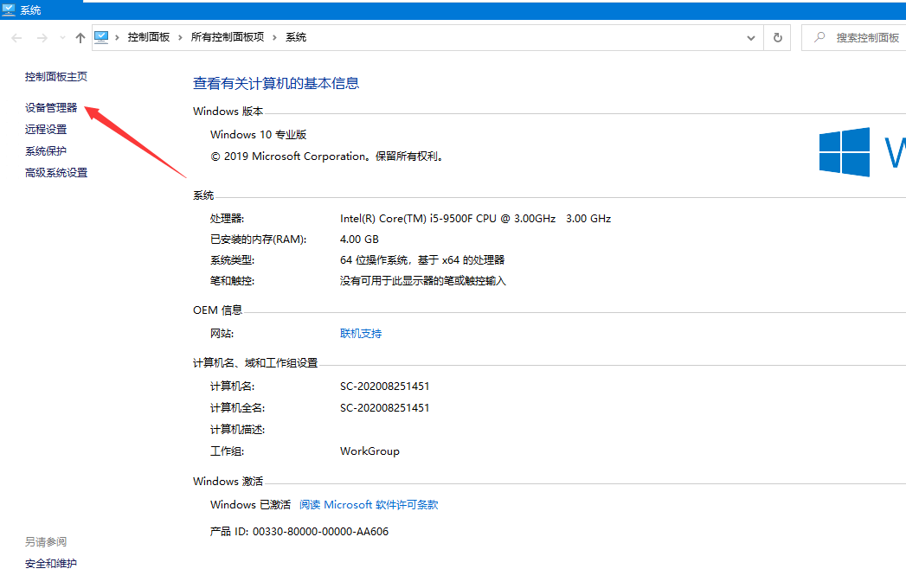Open 设备管理器 from the left sidebar
The height and width of the screenshot is (588, 906).
click(x=51, y=108)
